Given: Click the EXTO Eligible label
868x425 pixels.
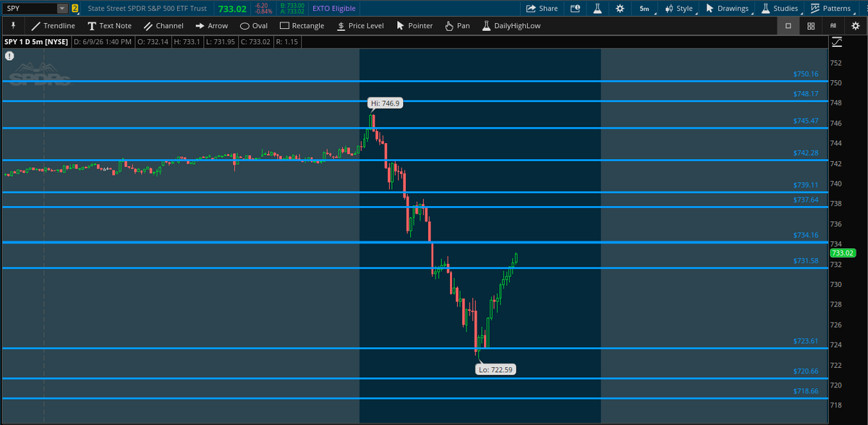Looking at the screenshot, I should [x=334, y=9].
